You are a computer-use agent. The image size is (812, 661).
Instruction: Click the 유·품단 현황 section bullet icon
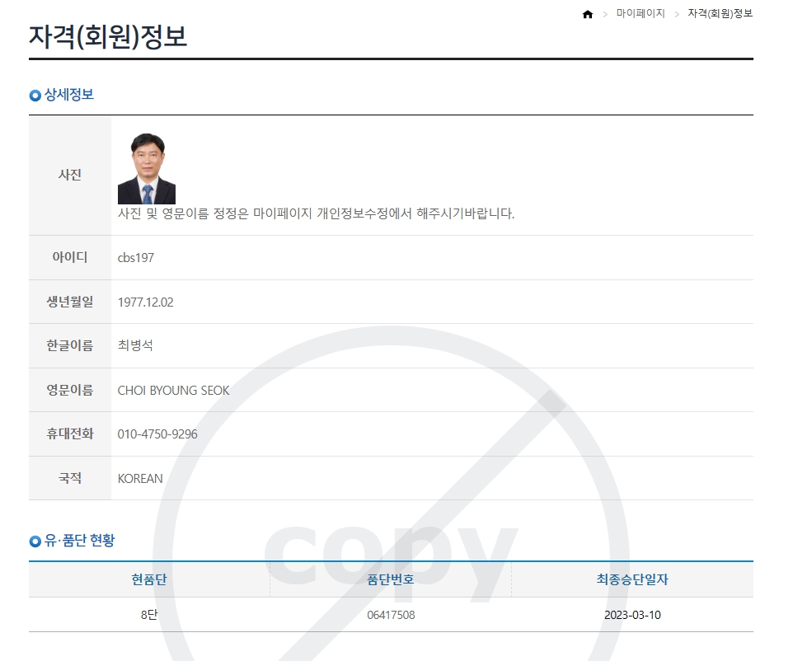(35, 541)
